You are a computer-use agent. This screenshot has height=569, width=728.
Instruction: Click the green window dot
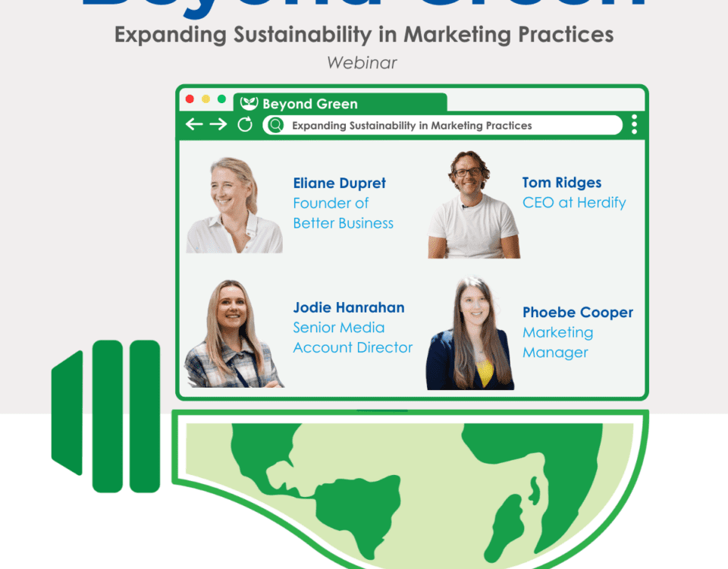click(x=221, y=99)
